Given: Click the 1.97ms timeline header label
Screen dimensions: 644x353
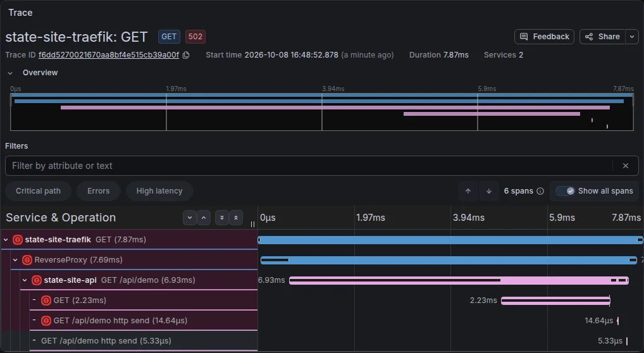Looking at the screenshot, I should 371,218.
